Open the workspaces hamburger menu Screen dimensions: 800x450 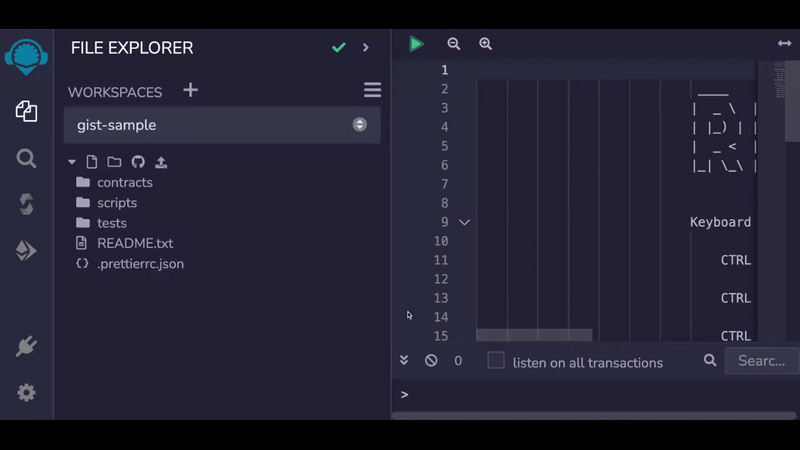pyautogui.click(x=372, y=91)
